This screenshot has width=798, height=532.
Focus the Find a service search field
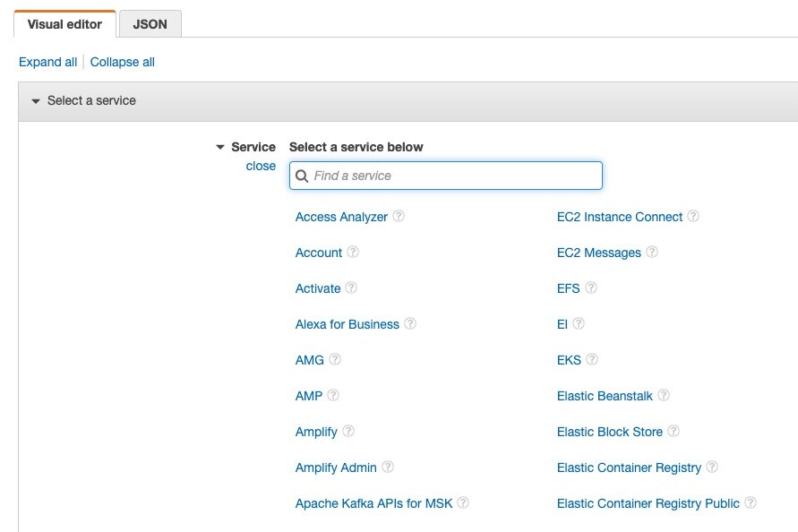(446, 176)
